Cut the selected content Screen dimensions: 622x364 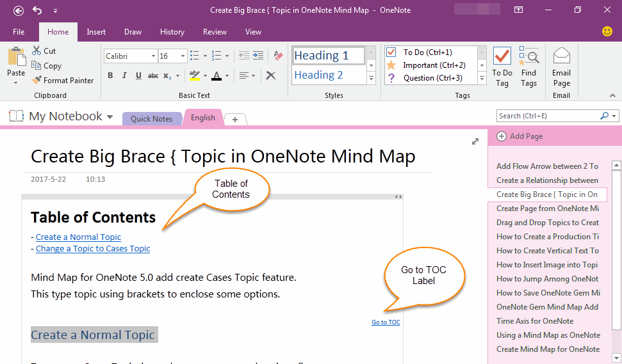(44, 51)
